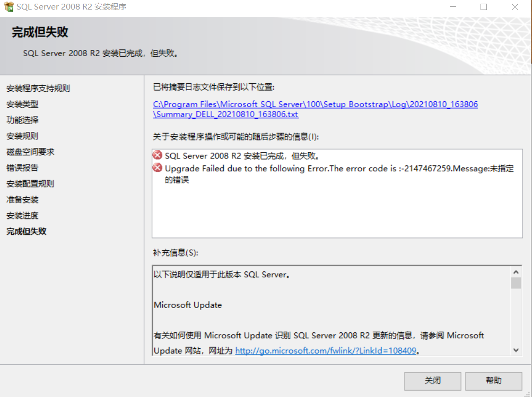
Task: Click the red error icon beside '安装已完成，但失败'
Action: (158, 155)
